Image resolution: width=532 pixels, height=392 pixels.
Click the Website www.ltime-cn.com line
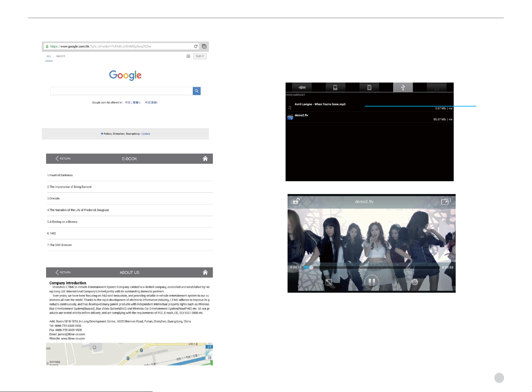point(67,338)
